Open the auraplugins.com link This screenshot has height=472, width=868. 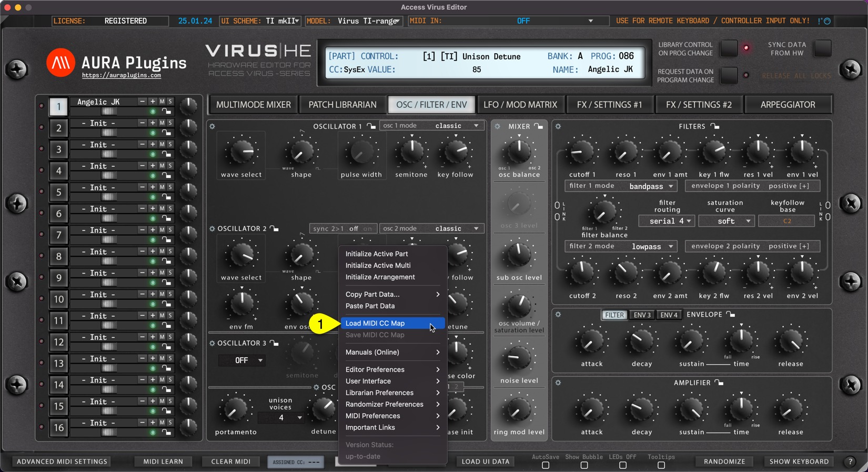click(122, 76)
